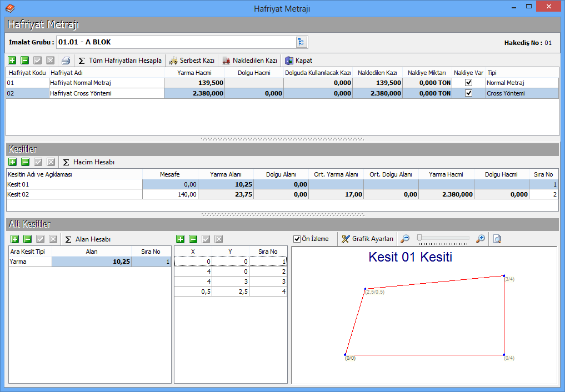Uncheck Nakliye Var for Hafriyat Normal Metraj
Screen dimensions: 565x392
[468, 83]
